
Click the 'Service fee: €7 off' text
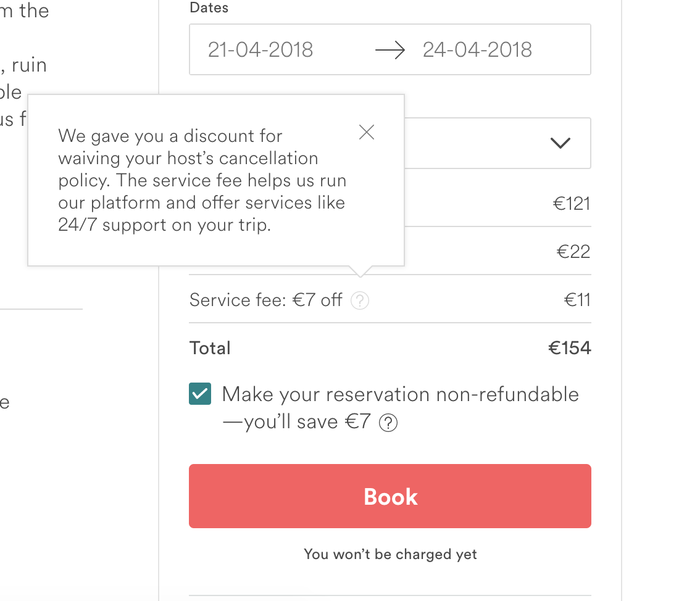pos(265,300)
